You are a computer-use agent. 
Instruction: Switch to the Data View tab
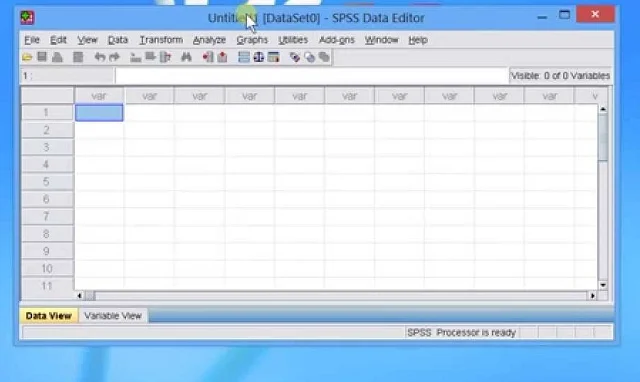[49, 315]
